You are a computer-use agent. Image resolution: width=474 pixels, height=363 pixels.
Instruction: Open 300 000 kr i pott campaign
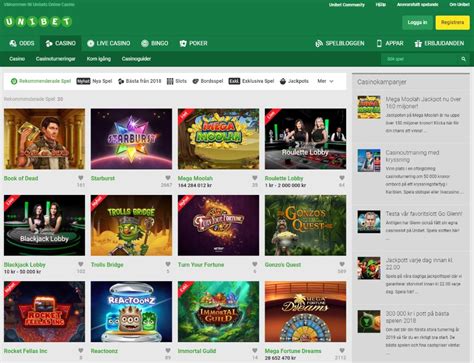pos(369,322)
